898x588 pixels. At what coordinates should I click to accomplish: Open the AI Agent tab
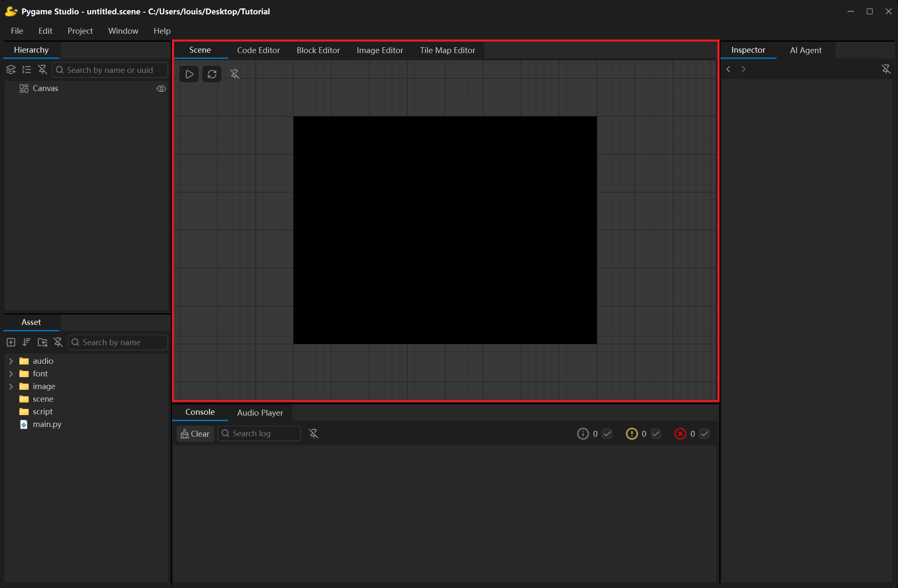tap(806, 50)
